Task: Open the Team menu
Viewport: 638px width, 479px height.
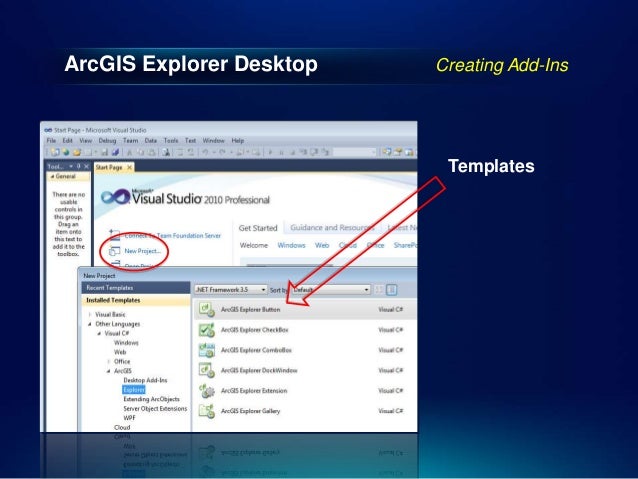Action: [x=131, y=140]
